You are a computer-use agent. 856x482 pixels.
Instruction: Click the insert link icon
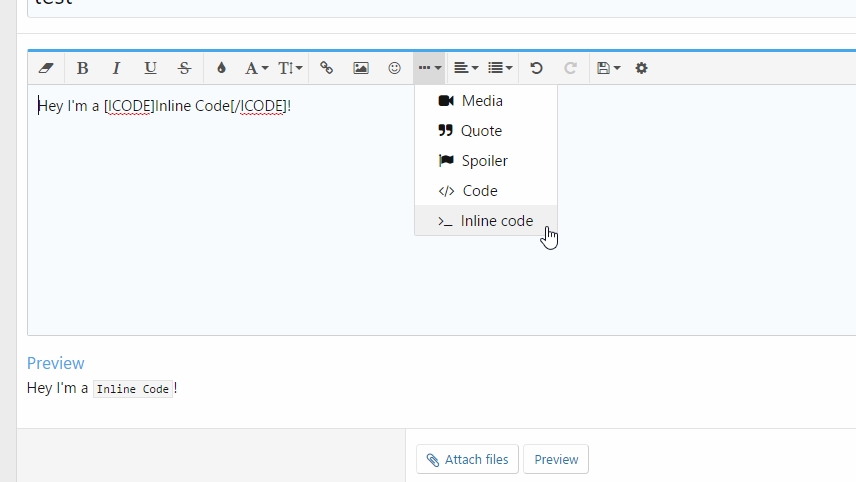click(327, 68)
